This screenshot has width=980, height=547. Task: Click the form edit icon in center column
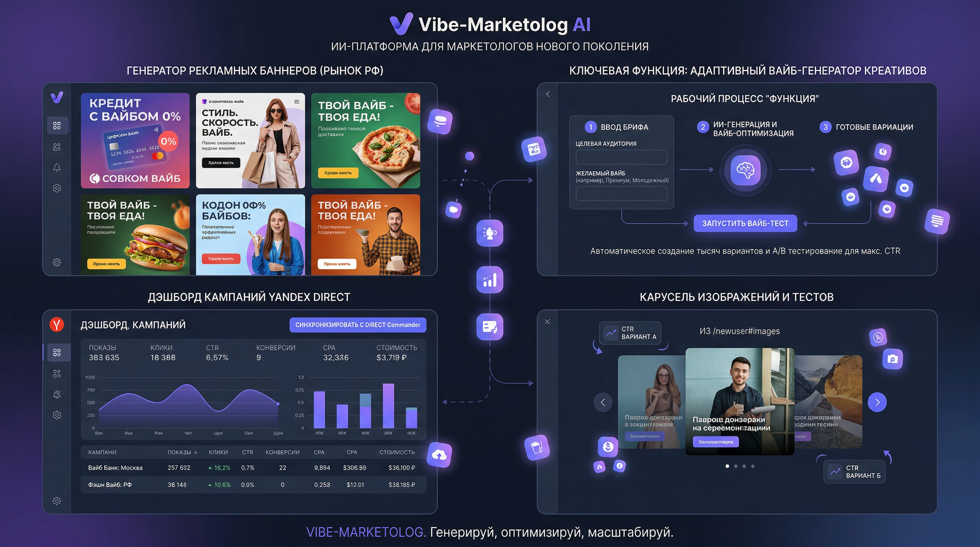[490, 327]
